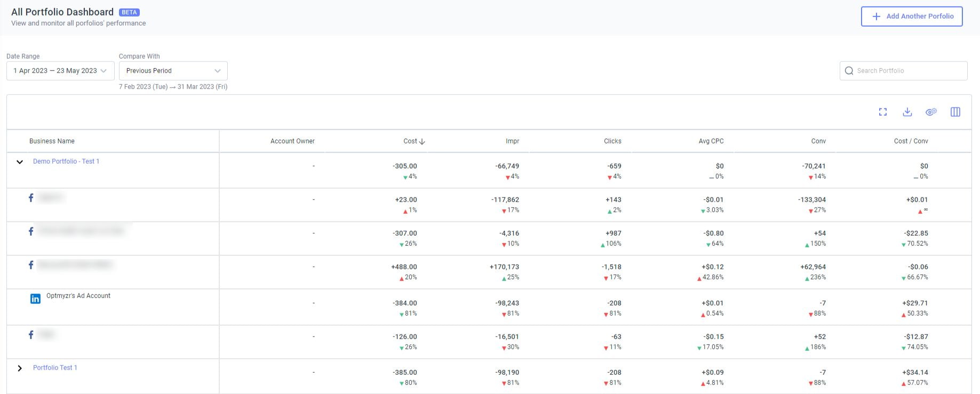Click the -70,241 conversions value
The image size is (980, 394).
[814, 166]
